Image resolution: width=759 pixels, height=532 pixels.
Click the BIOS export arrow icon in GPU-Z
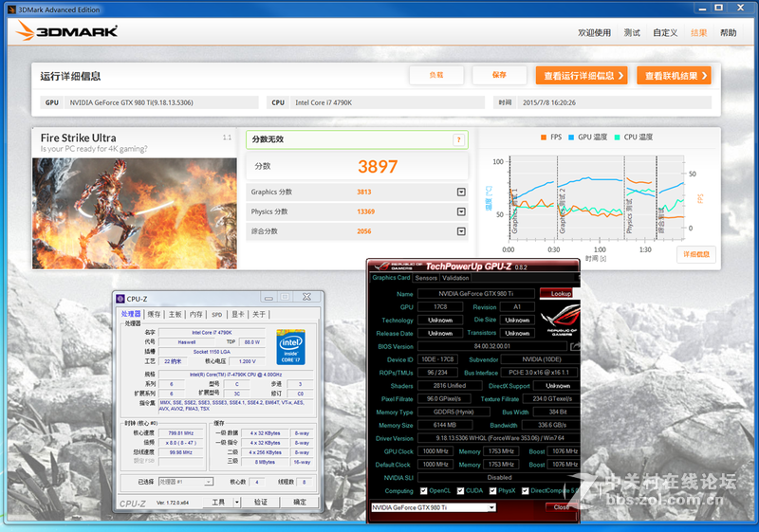[x=575, y=346]
